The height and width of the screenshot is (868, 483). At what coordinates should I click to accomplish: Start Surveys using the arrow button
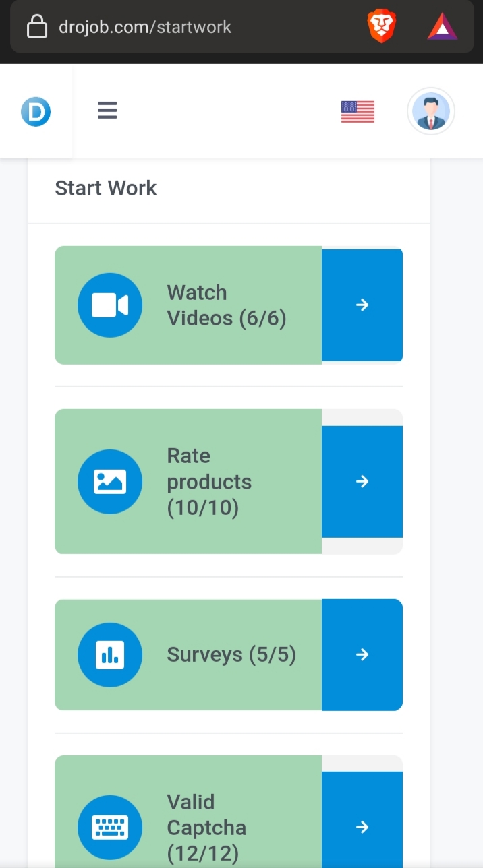362,655
